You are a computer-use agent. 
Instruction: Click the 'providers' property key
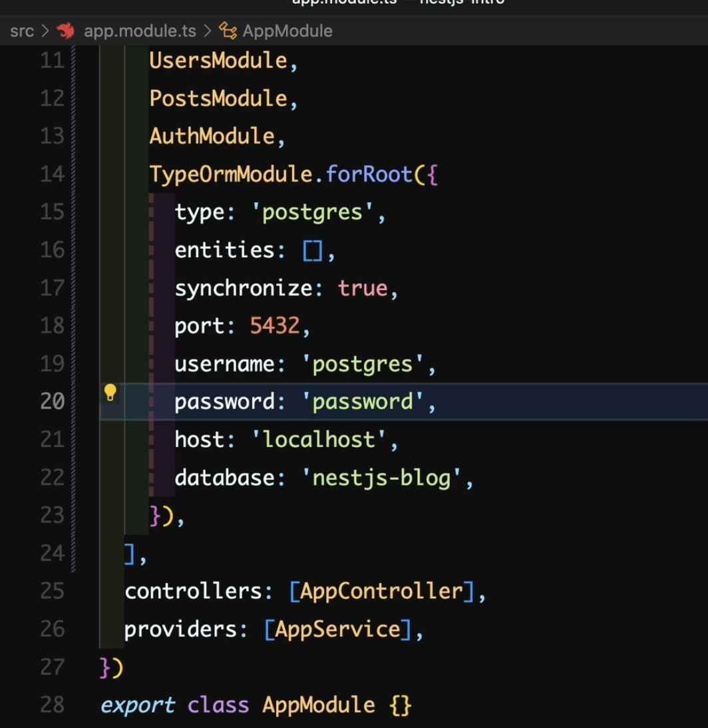coord(180,630)
